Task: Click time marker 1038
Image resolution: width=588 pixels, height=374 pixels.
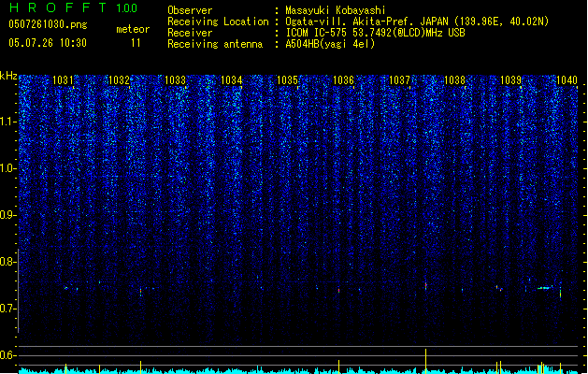Action: pyautogui.click(x=454, y=80)
